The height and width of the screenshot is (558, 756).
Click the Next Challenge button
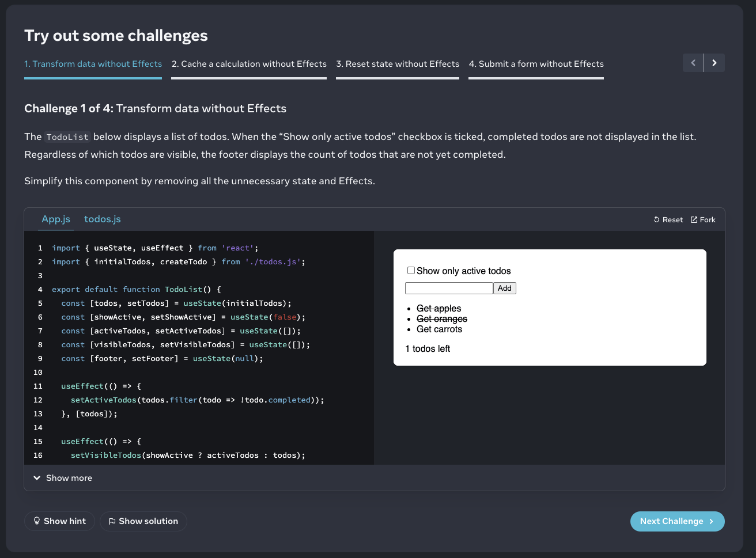678,521
